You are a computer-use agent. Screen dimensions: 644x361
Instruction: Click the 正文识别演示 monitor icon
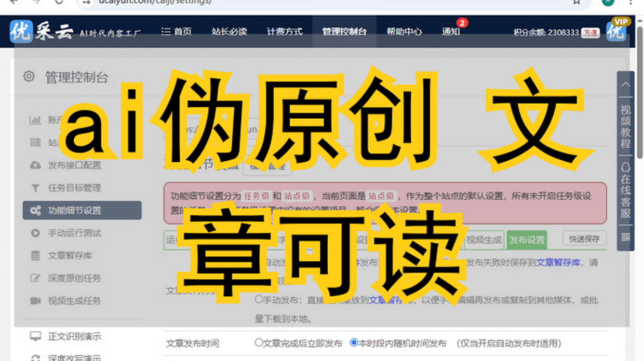[x=35, y=337]
